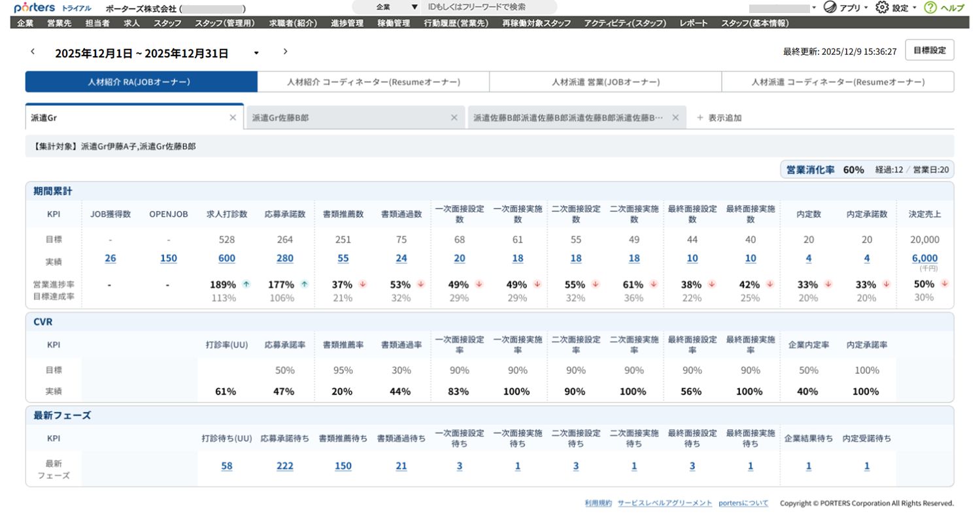Click the ヘルプ question mark icon
This screenshot has height=520, width=980.
click(930, 7)
